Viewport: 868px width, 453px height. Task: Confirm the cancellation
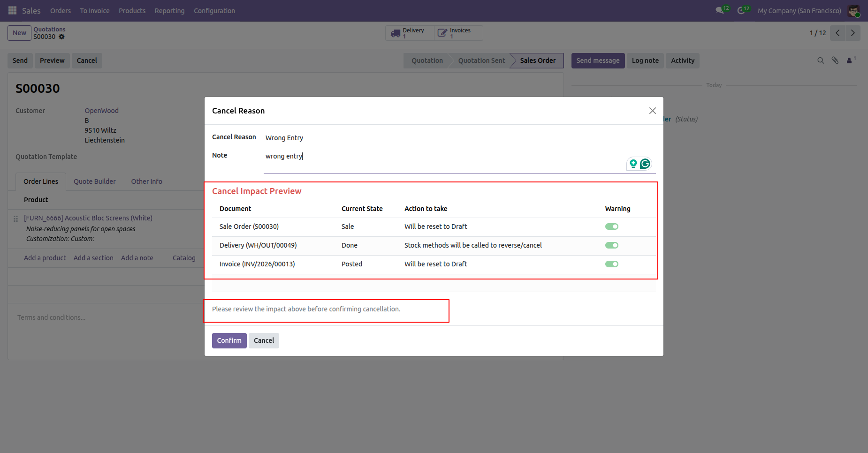(x=229, y=340)
